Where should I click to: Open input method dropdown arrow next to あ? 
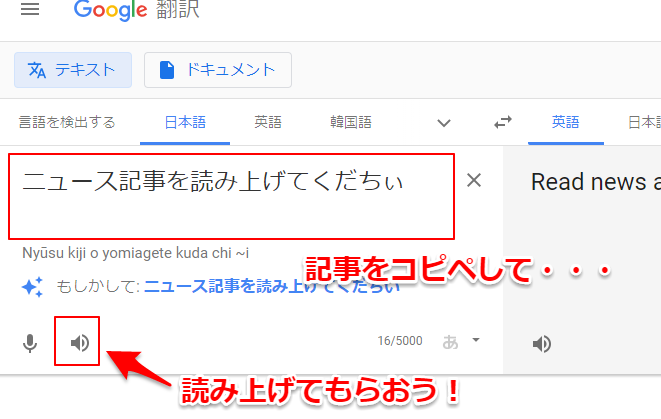pos(476,340)
